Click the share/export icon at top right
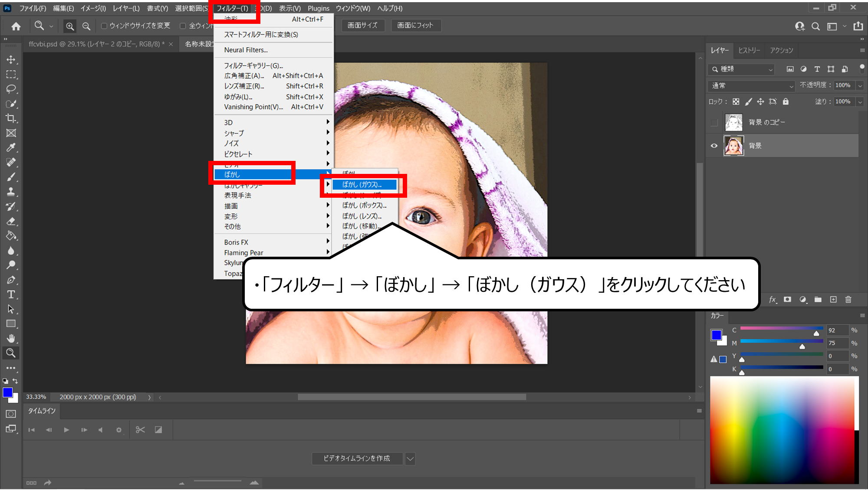Screen dimensions: 868x490 (858, 26)
